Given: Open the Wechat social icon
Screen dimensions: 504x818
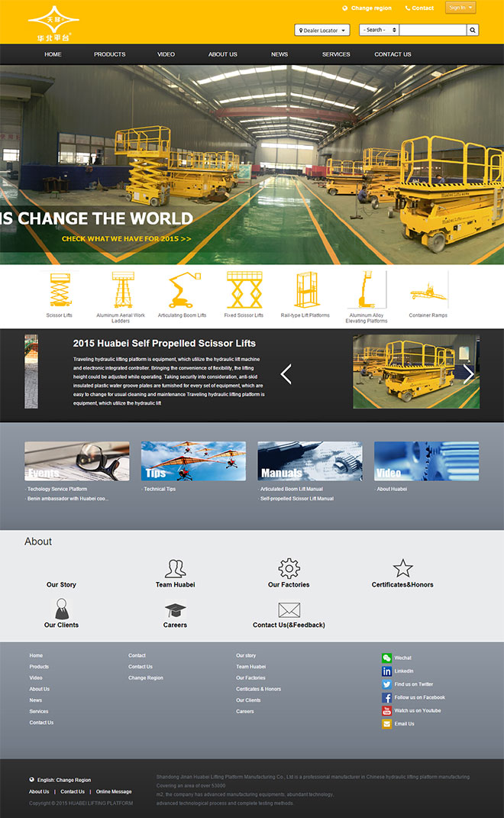Looking at the screenshot, I should [386, 658].
